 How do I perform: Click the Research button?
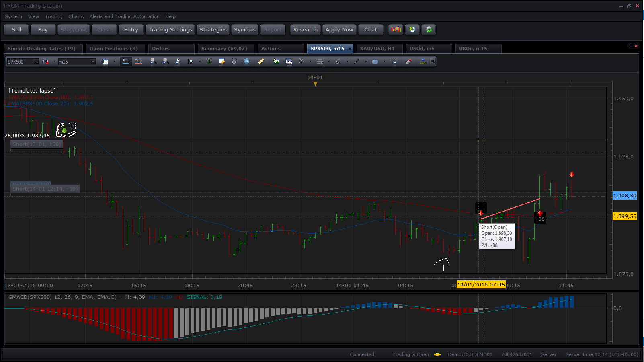(x=306, y=29)
